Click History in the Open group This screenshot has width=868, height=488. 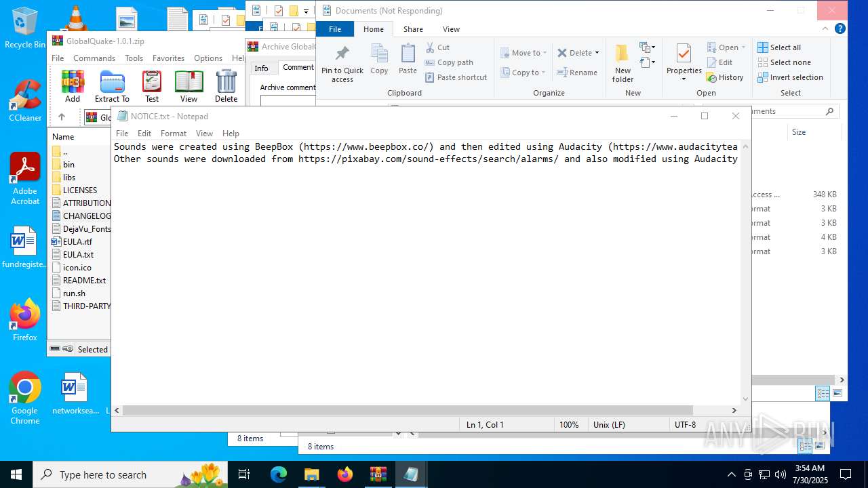click(x=725, y=77)
